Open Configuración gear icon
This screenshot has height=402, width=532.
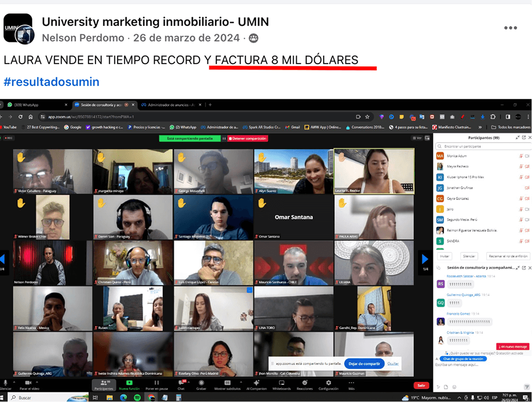[x=329, y=383]
